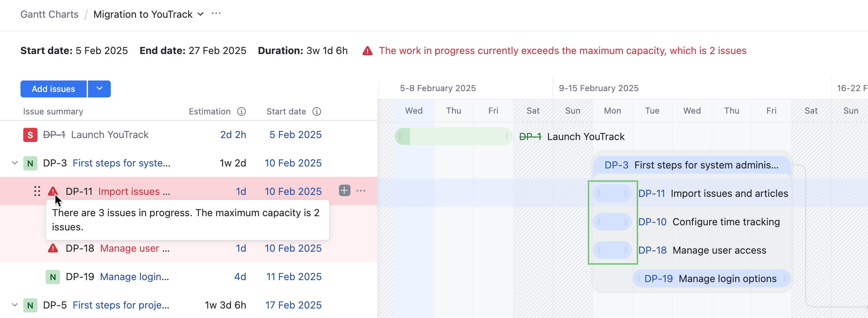
Task: Open the Add issues dropdown arrow
Action: click(99, 89)
